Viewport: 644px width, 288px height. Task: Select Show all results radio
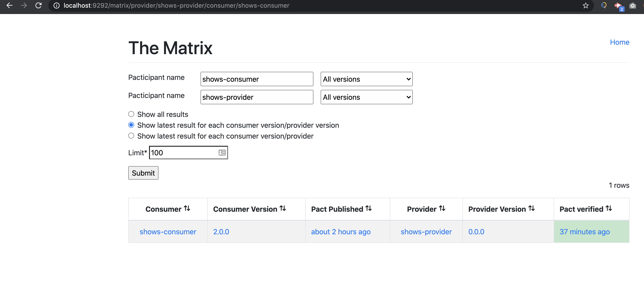[x=131, y=114]
